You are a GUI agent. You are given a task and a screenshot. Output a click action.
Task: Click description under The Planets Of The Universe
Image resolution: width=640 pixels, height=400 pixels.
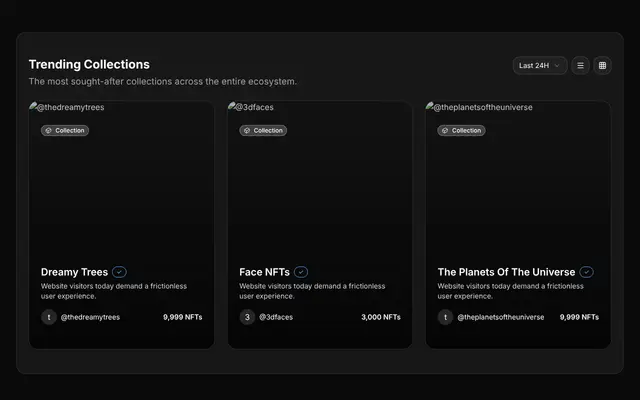coord(511,291)
